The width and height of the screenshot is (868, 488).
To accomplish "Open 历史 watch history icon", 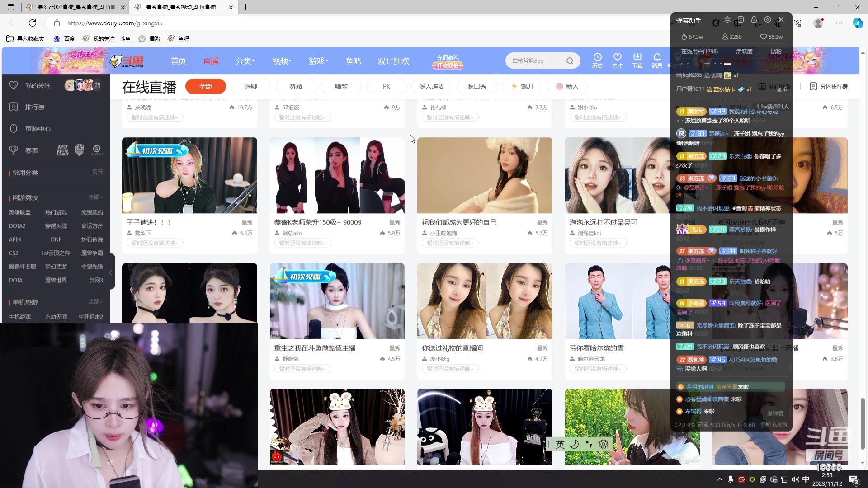I will pos(597,61).
